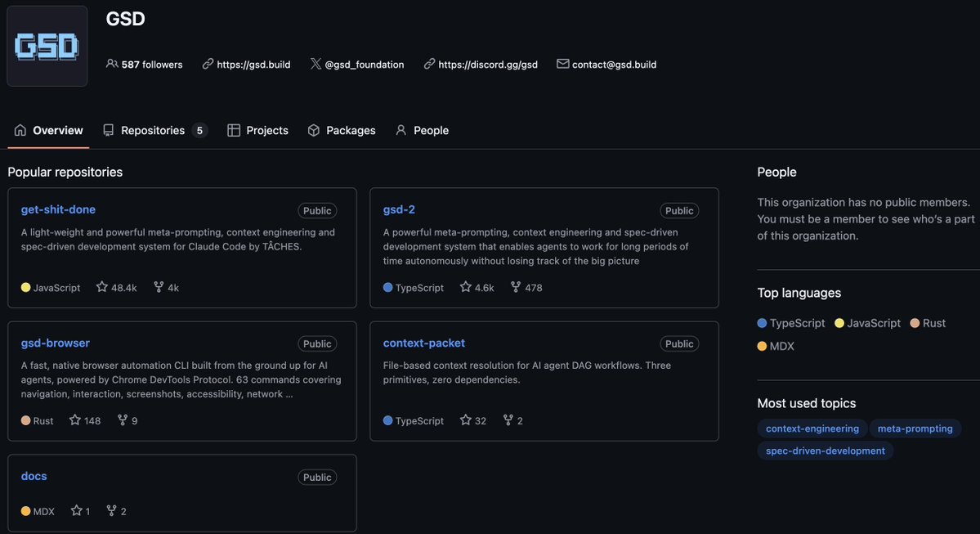Click the followers people icon
Screen dimensions: 980x534
(x=112, y=64)
